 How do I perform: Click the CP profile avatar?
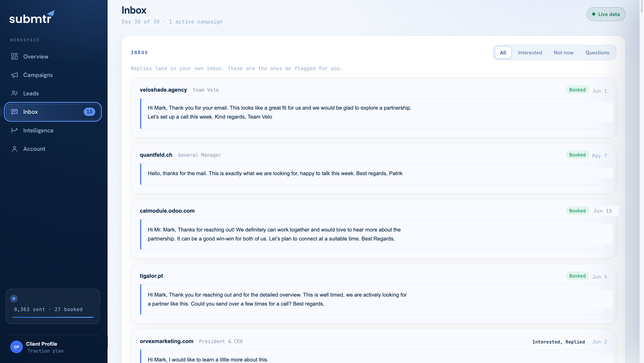(16, 347)
